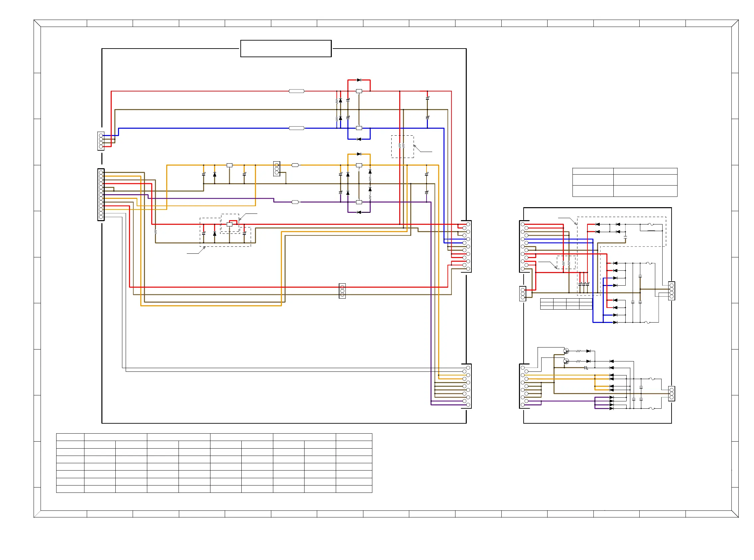The image size is (754, 560).
Task: Click the diode on the purple wire loop
Action: pos(359,212)
